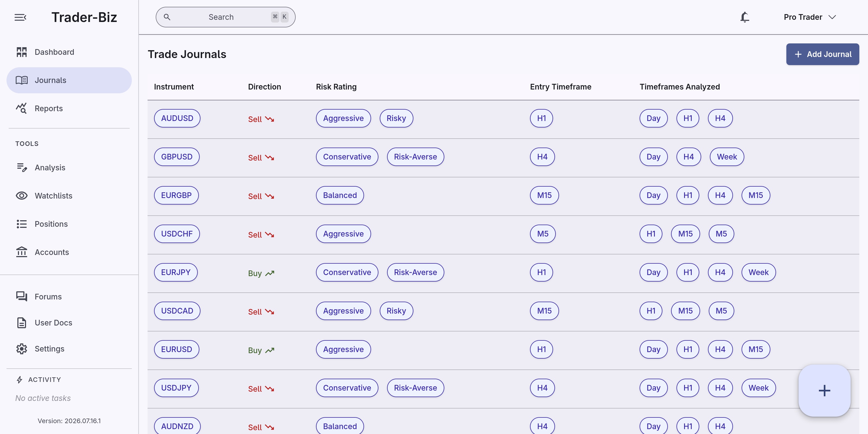The image size is (868, 434).
Task: Click the GBPUSD instrument chip
Action: [177, 157]
